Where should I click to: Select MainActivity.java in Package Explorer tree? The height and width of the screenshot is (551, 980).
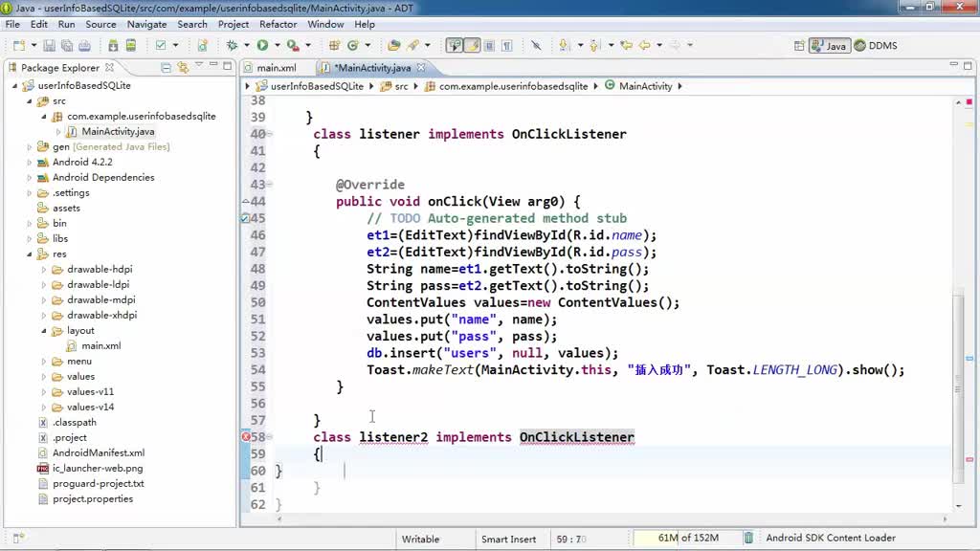(x=111, y=131)
